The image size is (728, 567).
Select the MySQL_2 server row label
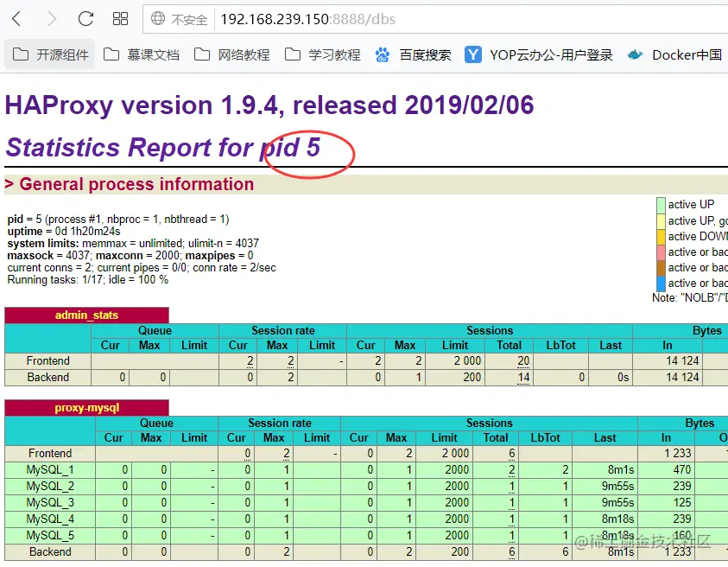(x=50, y=486)
